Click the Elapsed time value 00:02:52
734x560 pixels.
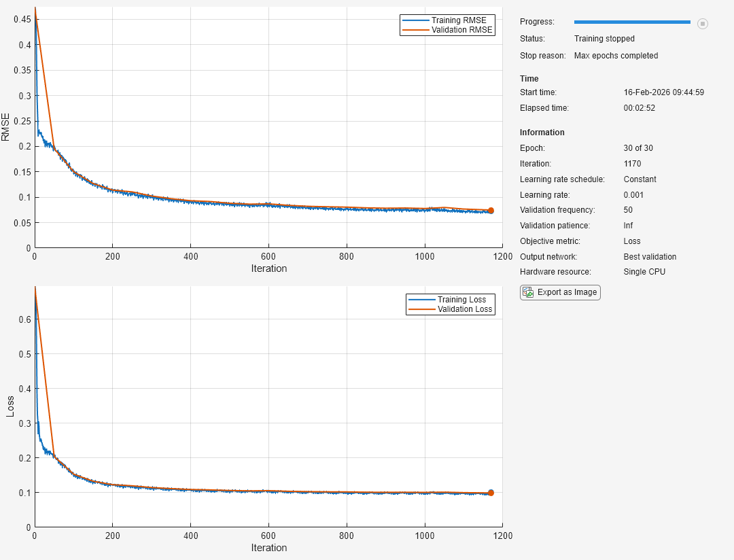639,108
